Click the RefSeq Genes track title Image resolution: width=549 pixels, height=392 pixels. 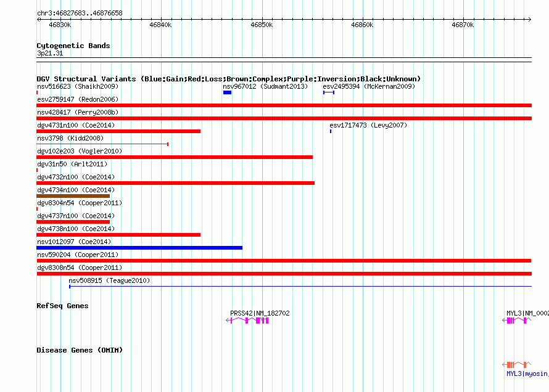62,306
